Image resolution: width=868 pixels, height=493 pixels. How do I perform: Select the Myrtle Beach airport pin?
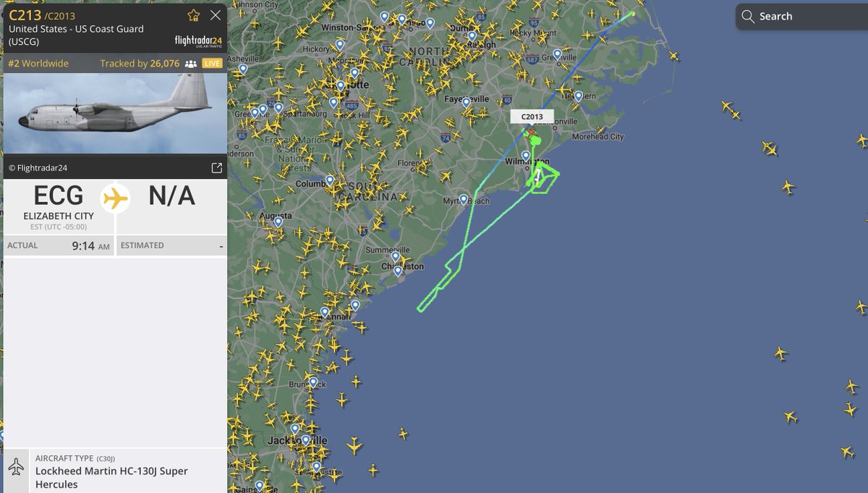(464, 199)
